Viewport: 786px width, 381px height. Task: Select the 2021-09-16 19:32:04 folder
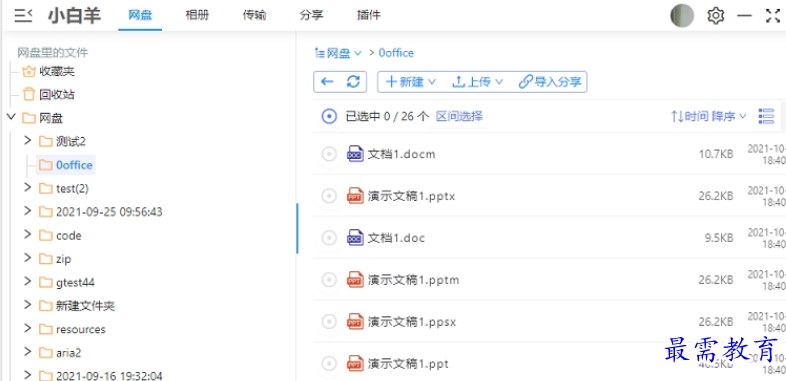click(109, 375)
